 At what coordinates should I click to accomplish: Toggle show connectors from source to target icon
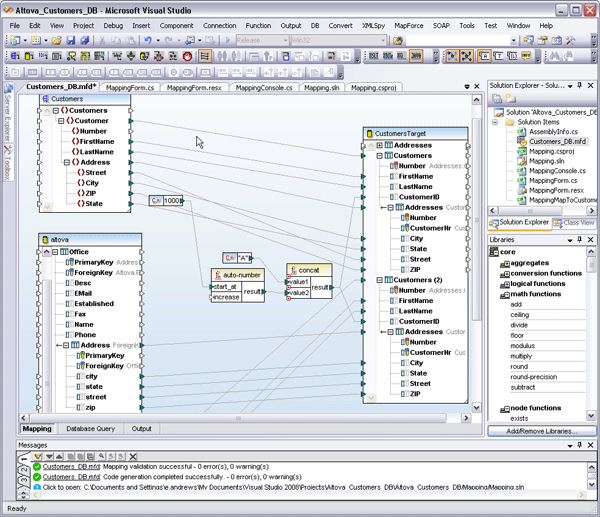466,56
